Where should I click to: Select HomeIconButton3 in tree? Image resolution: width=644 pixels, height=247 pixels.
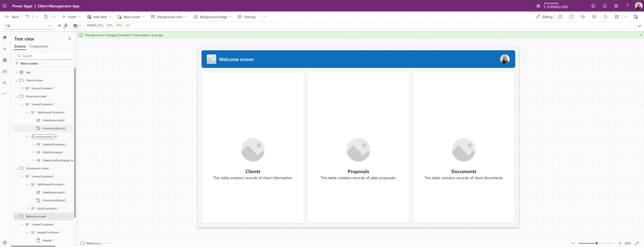click(54, 200)
